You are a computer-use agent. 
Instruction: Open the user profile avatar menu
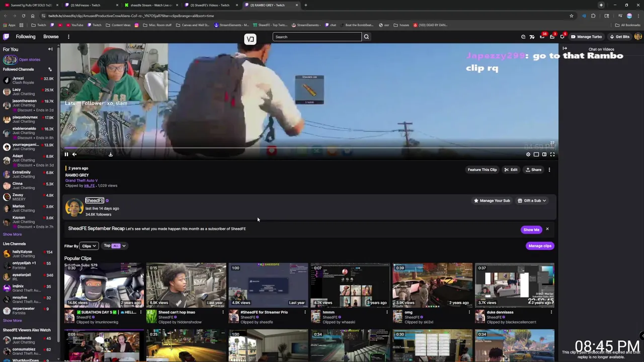pyautogui.click(x=638, y=37)
